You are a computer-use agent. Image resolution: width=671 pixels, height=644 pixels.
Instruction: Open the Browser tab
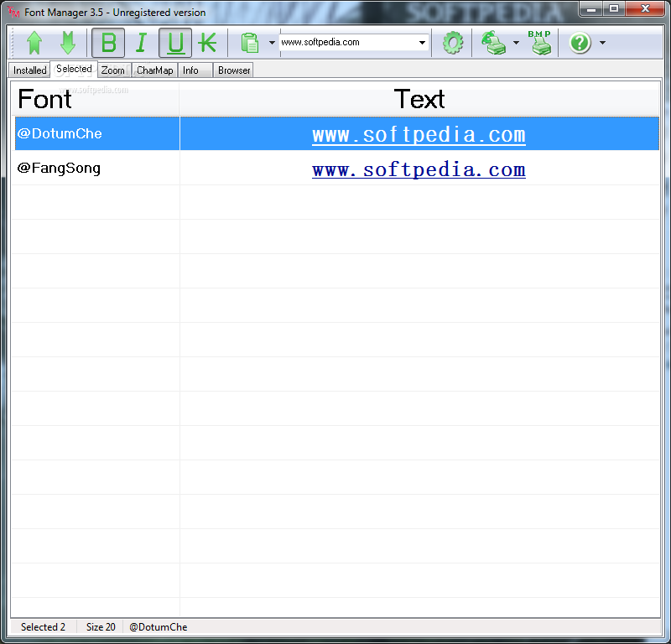coord(234,70)
